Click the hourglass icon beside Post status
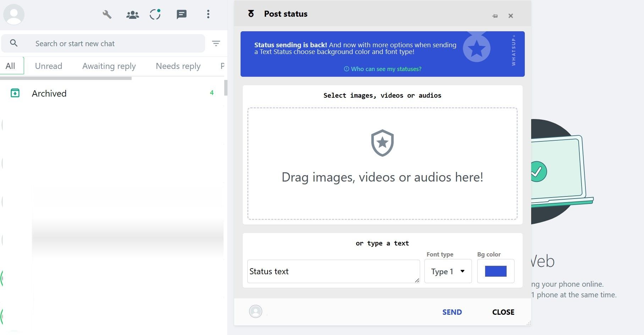The height and width of the screenshot is (335, 644). point(251,14)
